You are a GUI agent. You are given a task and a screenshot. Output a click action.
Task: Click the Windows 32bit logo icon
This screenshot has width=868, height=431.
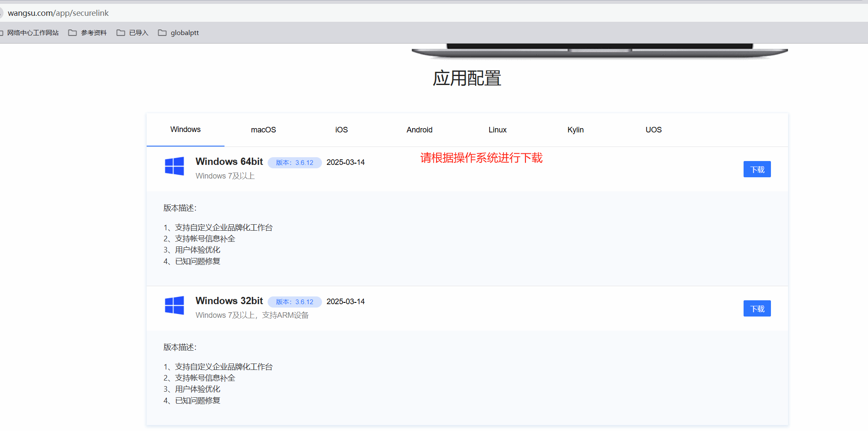coord(174,305)
